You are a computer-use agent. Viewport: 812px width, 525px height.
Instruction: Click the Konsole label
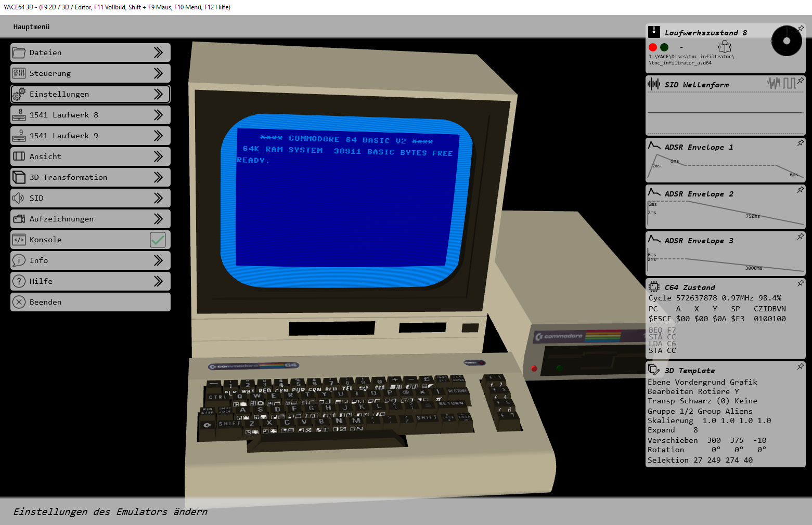click(45, 240)
